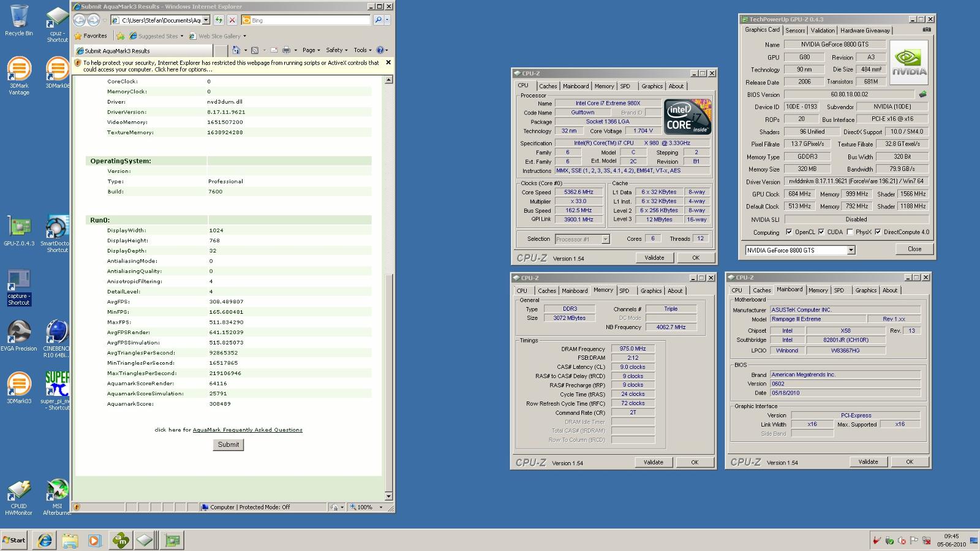This screenshot has height=551, width=980.
Task: Click the Print icon in IE toolbar
Action: coord(286,50)
